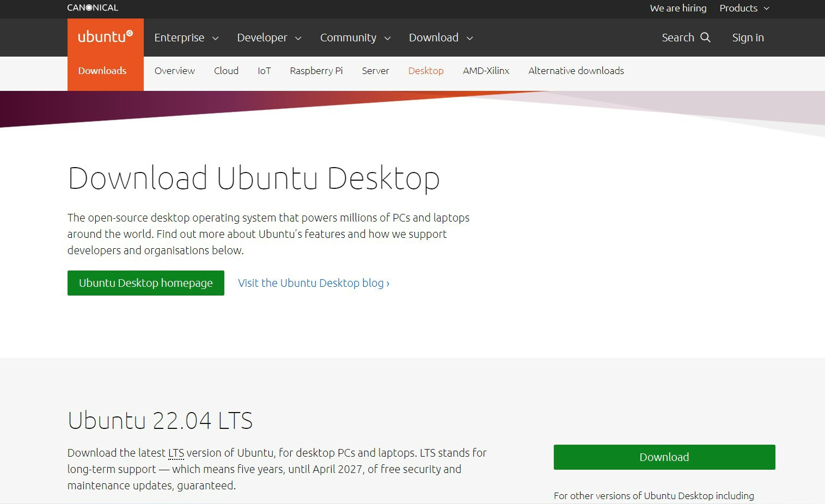Open Alternative downloads
Screen dimensions: 825x504
point(576,71)
